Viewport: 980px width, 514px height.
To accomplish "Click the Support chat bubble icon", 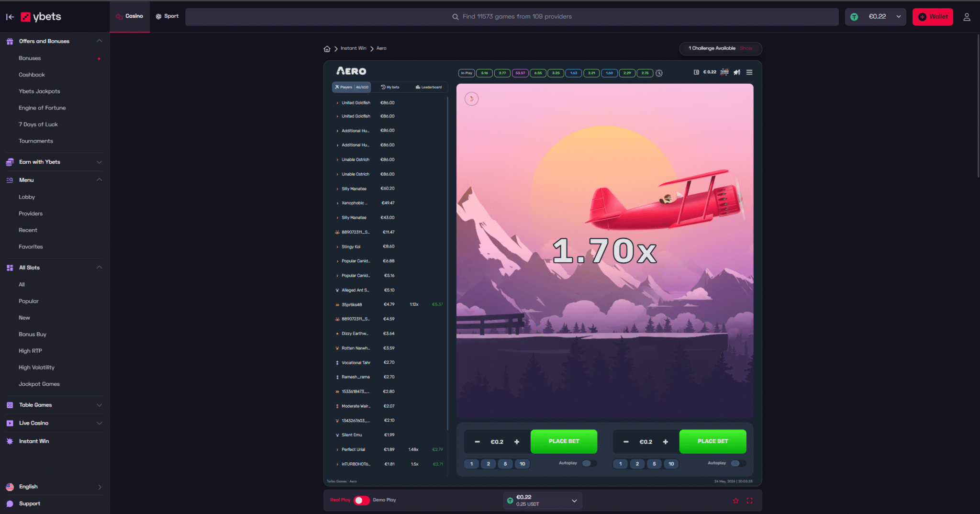I will click(x=10, y=503).
